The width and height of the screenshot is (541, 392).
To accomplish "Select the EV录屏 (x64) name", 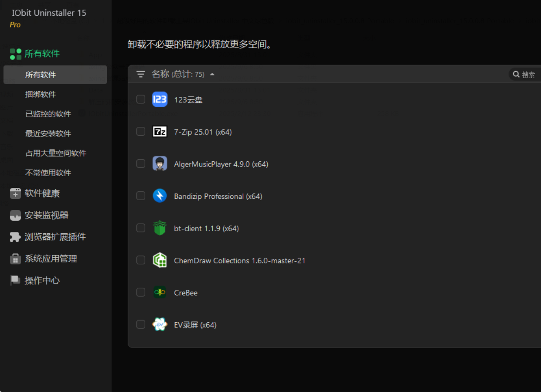I will click(195, 325).
